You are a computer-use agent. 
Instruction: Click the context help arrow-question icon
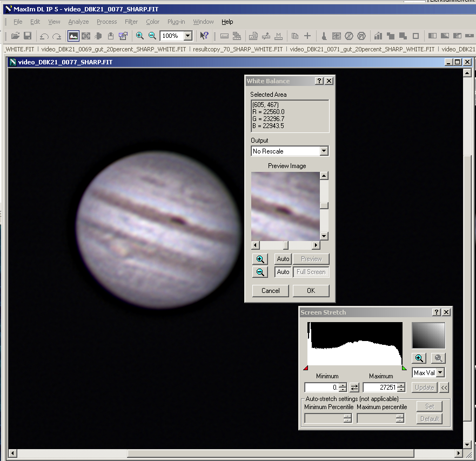click(204, 36)
